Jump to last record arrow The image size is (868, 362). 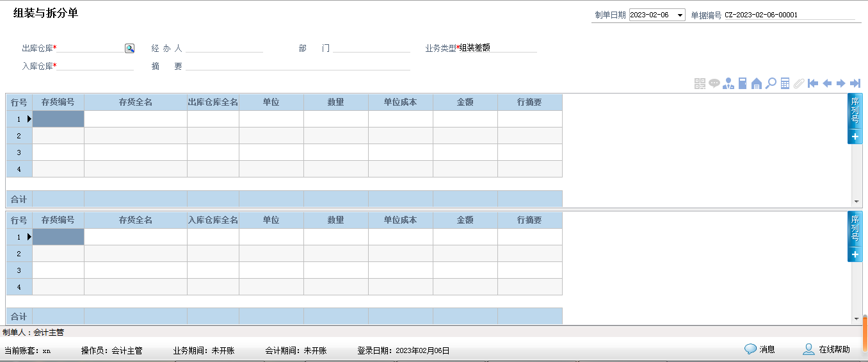pyautogui.click(x=855, y=83)
